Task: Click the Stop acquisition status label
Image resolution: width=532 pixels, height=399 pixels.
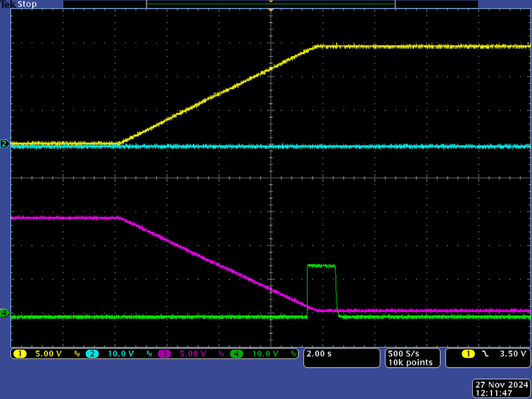Action: click(x=27, y=5)
